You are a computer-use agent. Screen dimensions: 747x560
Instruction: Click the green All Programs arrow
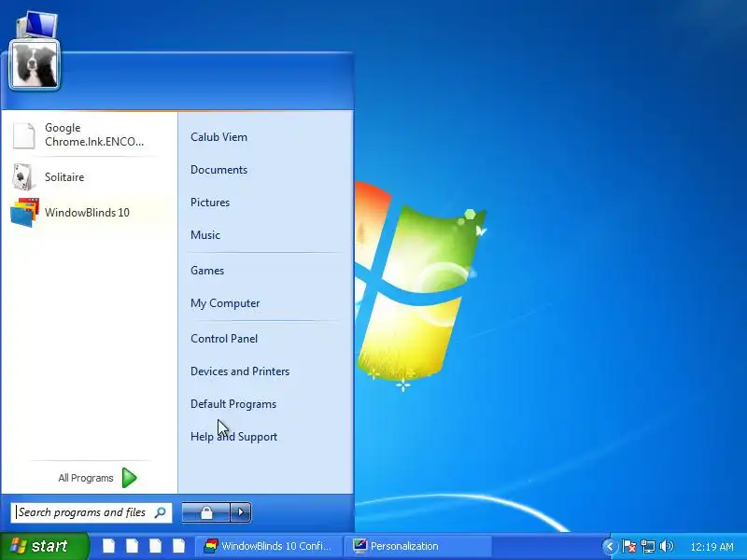129,478
